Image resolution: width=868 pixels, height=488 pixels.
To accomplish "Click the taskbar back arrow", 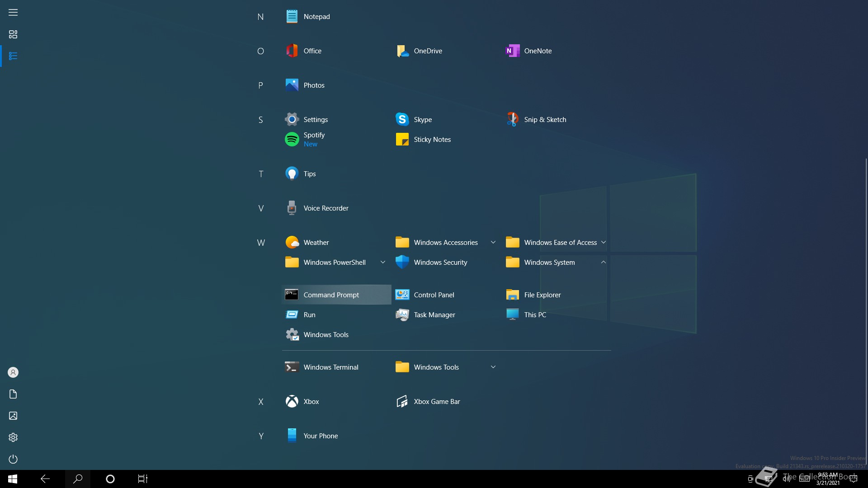I will click(x=45, y=479).
